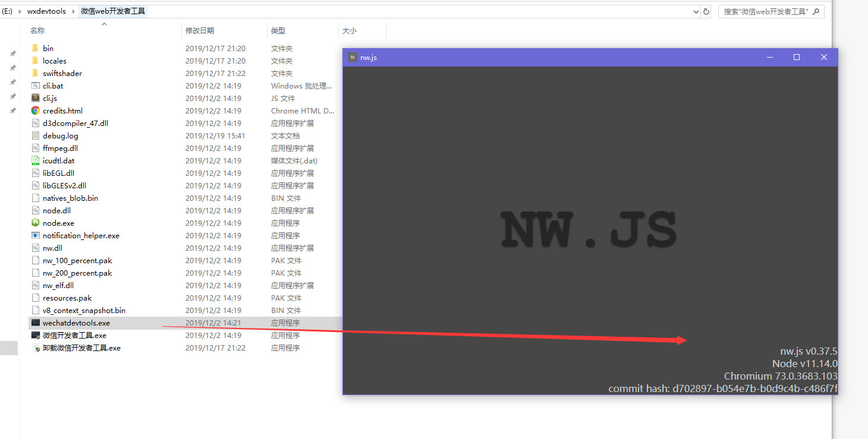Image resolution: width=868 pixels, height=439 pixels.
Task: Sort by 大小 column header
Action: (350, 30)
